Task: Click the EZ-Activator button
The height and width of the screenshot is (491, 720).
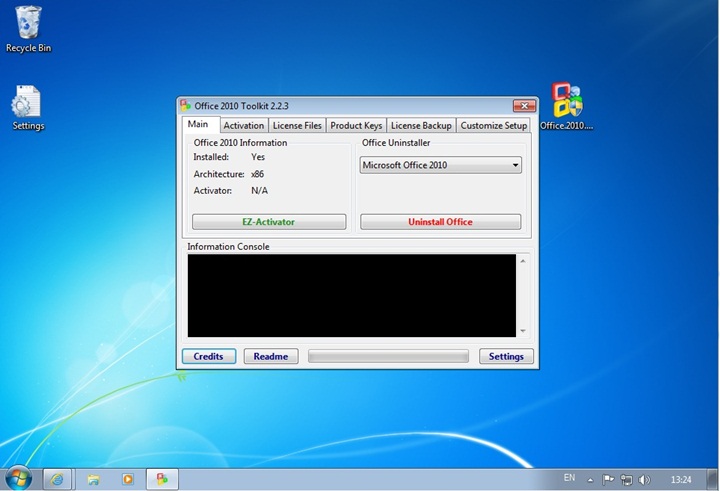Action: (x=269, y=222)
